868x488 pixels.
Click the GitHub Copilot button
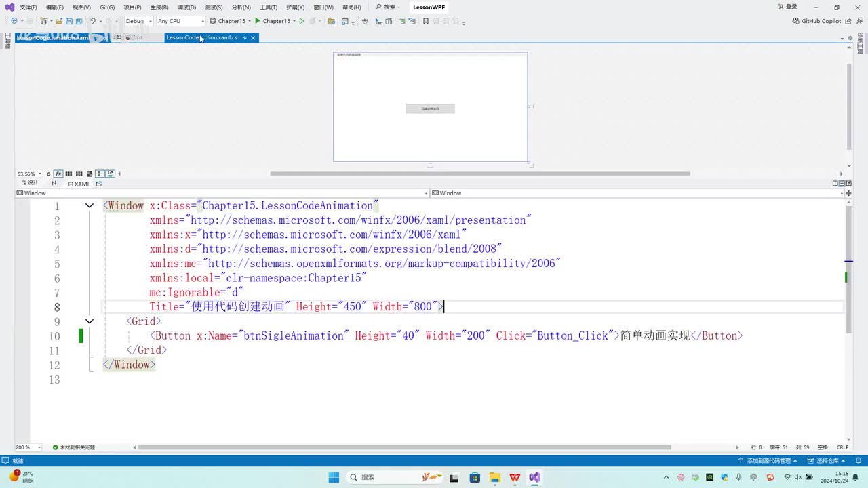(817, 21)
